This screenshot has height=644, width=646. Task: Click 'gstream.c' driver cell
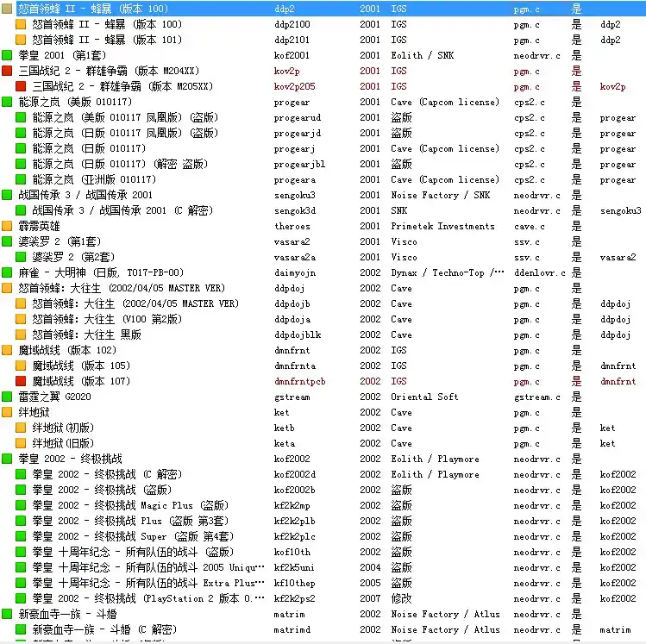(536, 397)
